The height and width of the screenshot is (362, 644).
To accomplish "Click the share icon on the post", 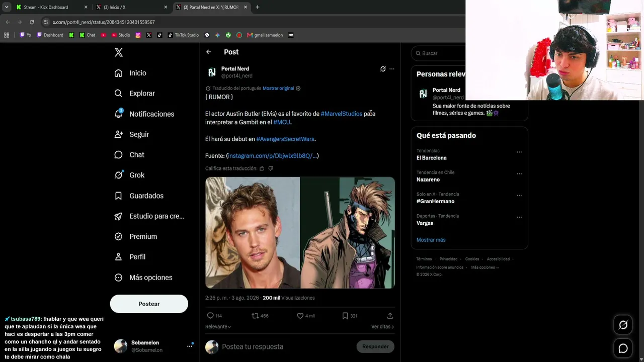I will click(390, 316).
